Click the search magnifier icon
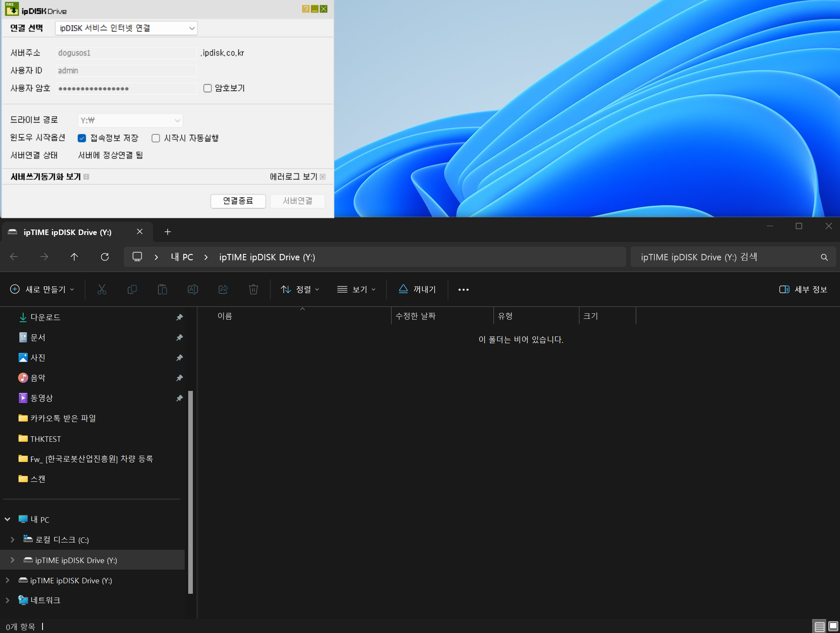 (824, 257)
